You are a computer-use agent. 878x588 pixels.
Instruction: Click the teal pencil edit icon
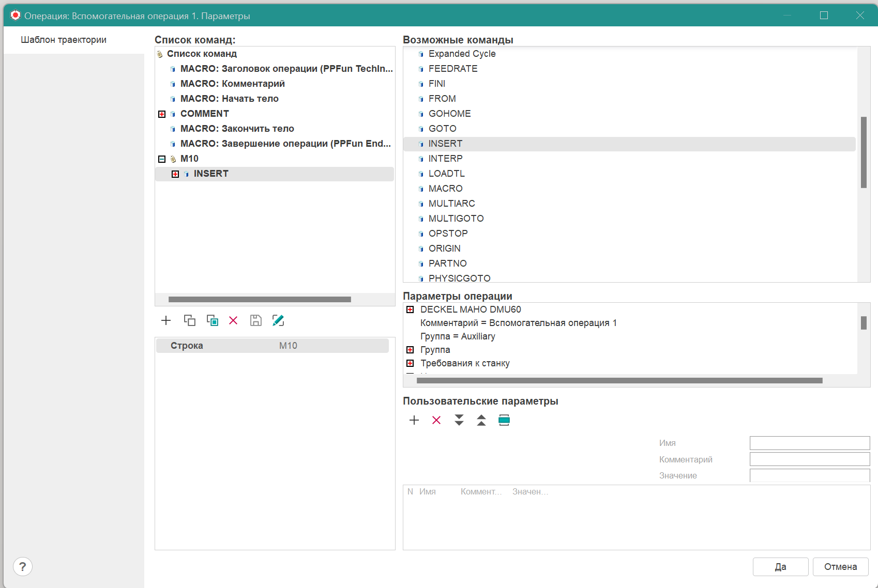(x=278, y=320)
